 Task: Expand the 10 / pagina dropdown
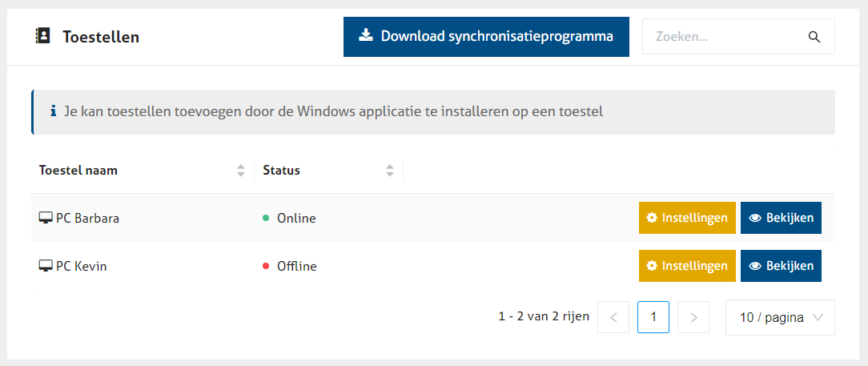[780, 317]
